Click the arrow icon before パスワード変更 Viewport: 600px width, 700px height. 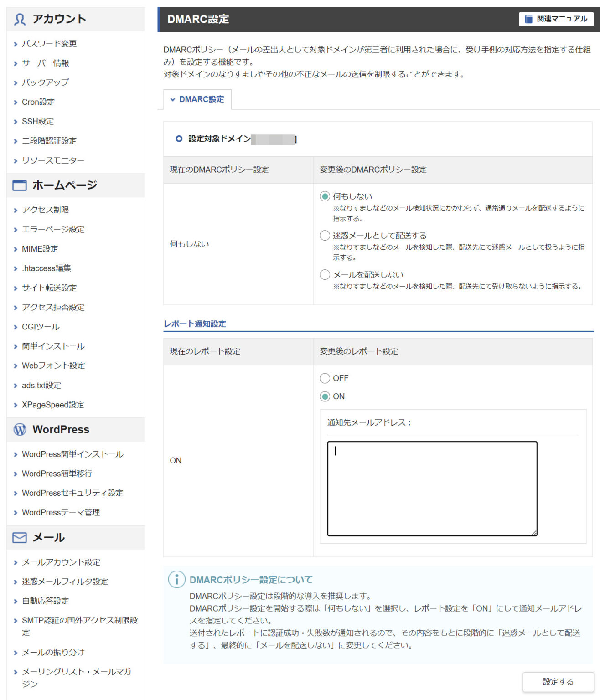(16, 44)
